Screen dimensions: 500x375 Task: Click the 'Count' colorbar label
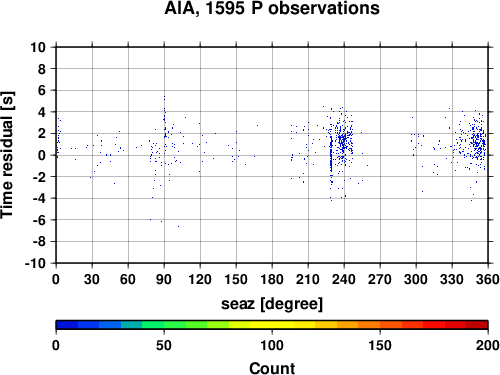(272, 368)
